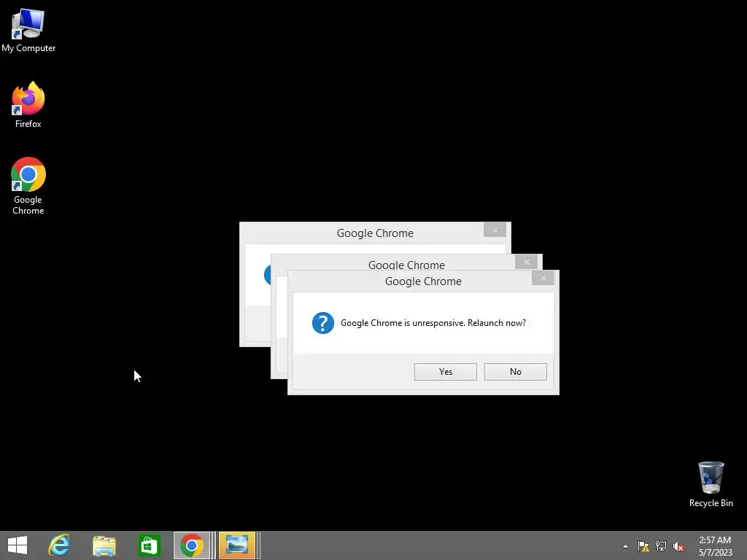Click Yes to relaunch Google Chrome
This screenshot has height=560, width=747.
[x=446, y=372]
